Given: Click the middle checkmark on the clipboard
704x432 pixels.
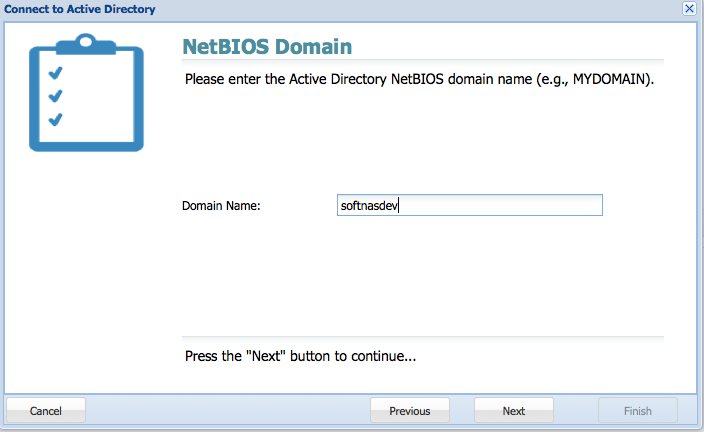Looking at the screenshot, I should tap(56, 96).
